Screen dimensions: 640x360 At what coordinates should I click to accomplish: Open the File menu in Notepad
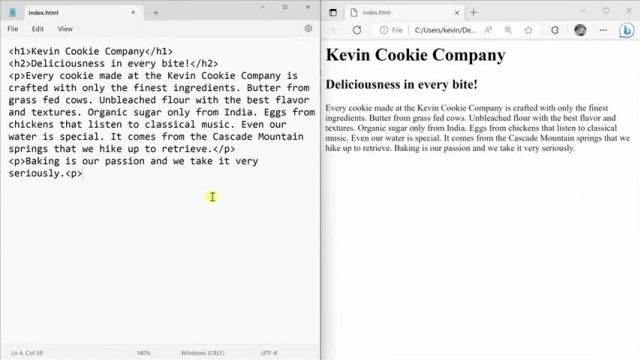pos(13,29)
